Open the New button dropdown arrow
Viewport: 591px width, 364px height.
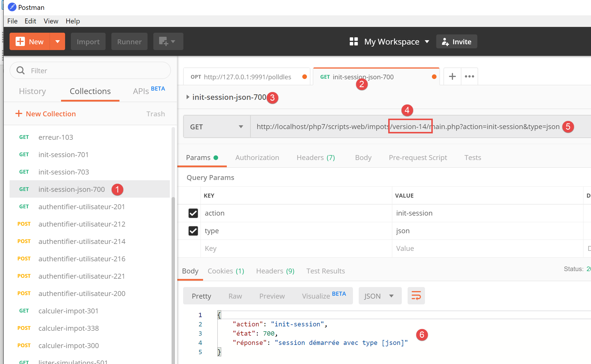[x=58, y=42]
